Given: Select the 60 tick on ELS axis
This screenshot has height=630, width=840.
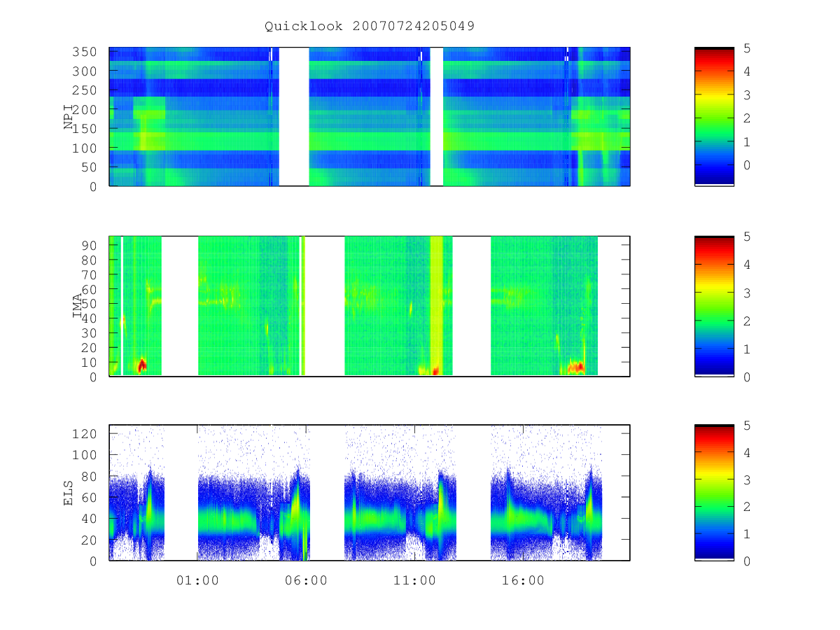Looking at the screenshot, I should 90,497.
